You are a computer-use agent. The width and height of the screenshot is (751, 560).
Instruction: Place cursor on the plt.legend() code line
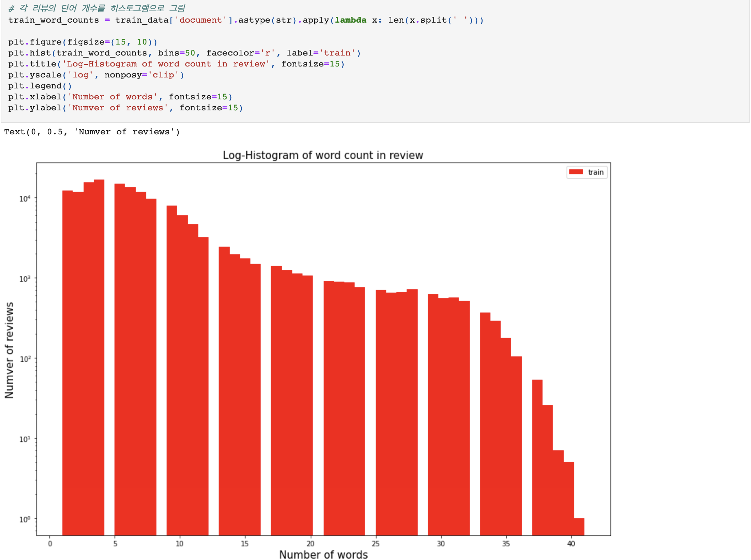click(x=40, y=86)
